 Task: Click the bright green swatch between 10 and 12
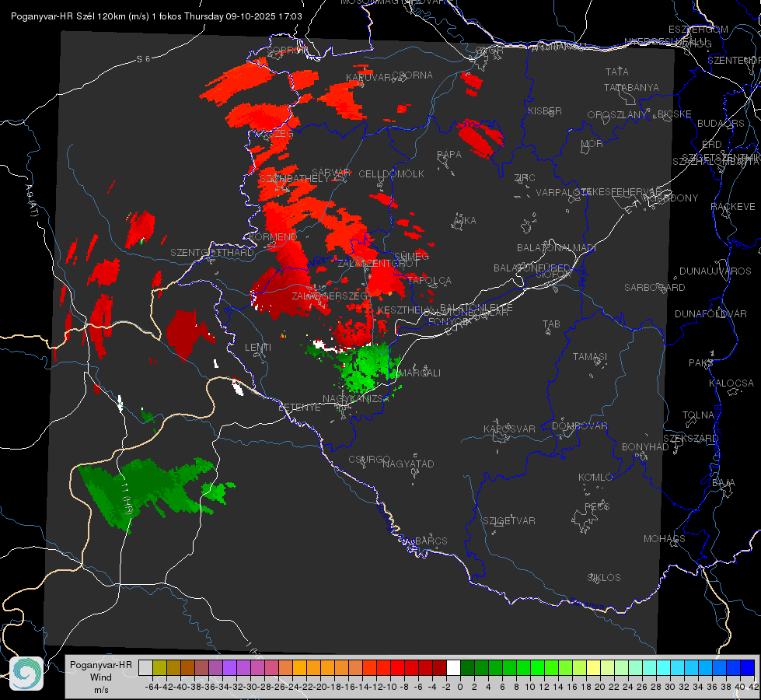tap(537, 667)
